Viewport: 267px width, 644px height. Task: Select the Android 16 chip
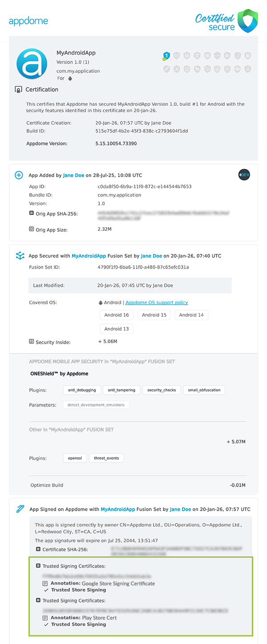[117, 315]
